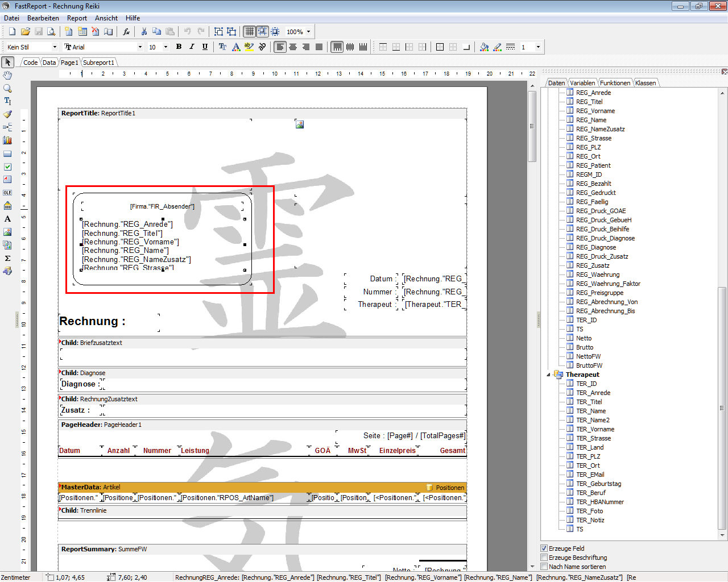728x582 pixels.
Task: Open print preview
Action: pyautogui.click(x=51, y=32)
